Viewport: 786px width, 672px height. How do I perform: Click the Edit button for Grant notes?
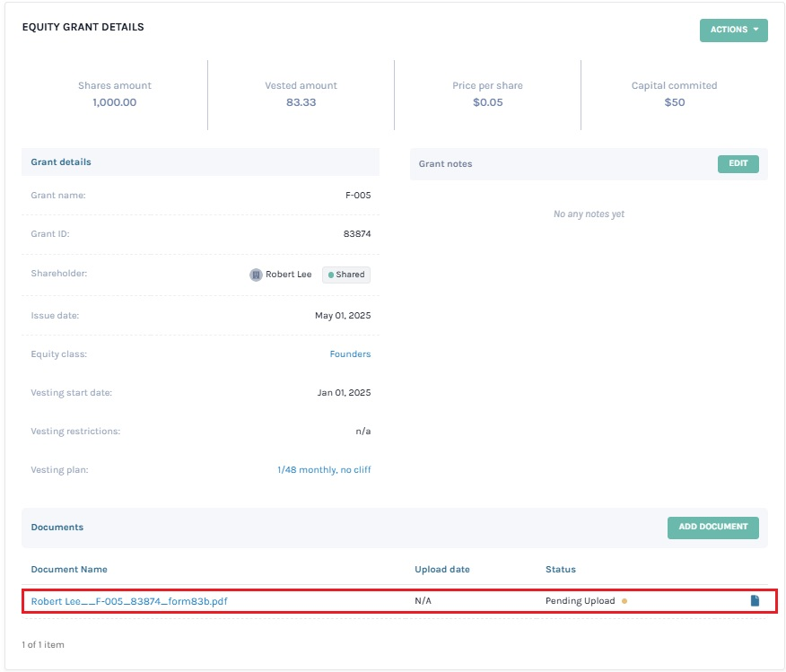pos(738,164)
